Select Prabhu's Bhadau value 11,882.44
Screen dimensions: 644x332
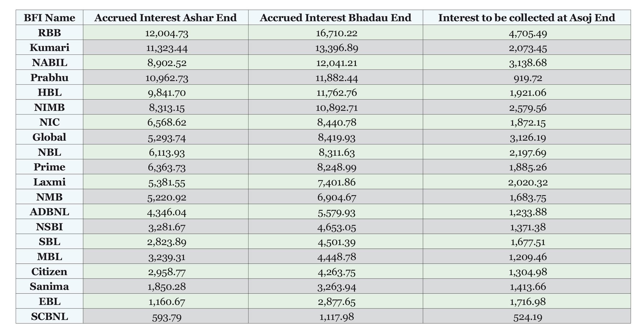click(x=336, y=77)
